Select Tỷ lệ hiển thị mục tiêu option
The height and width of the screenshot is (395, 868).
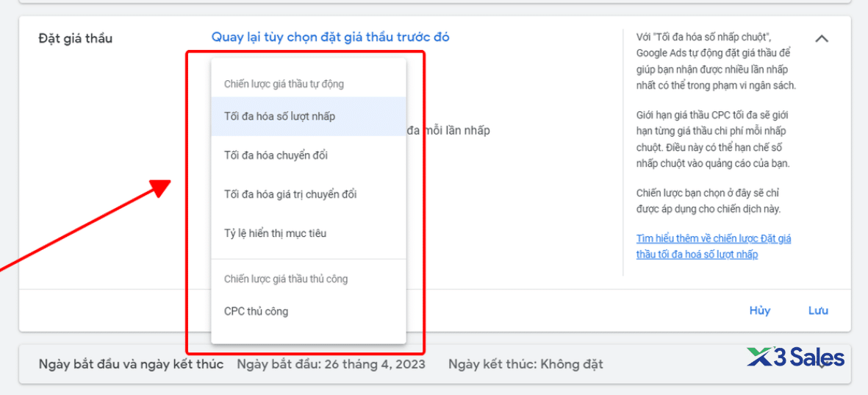[309, 233]
